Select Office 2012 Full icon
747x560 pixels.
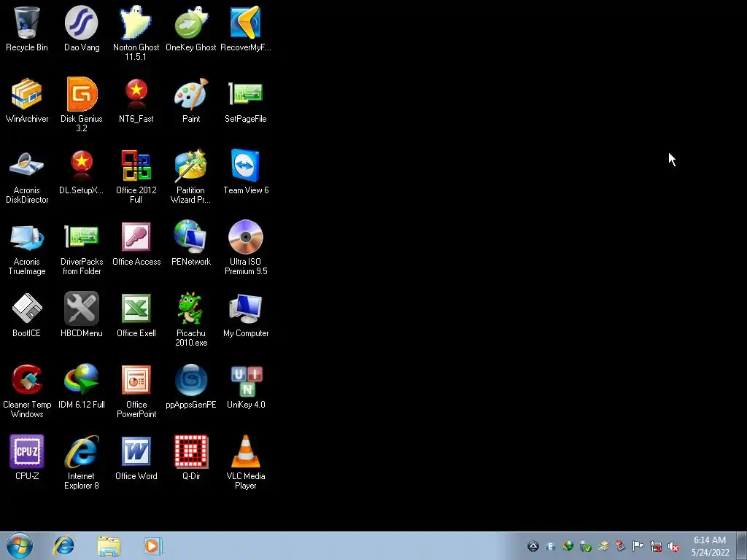coord(136,176)
